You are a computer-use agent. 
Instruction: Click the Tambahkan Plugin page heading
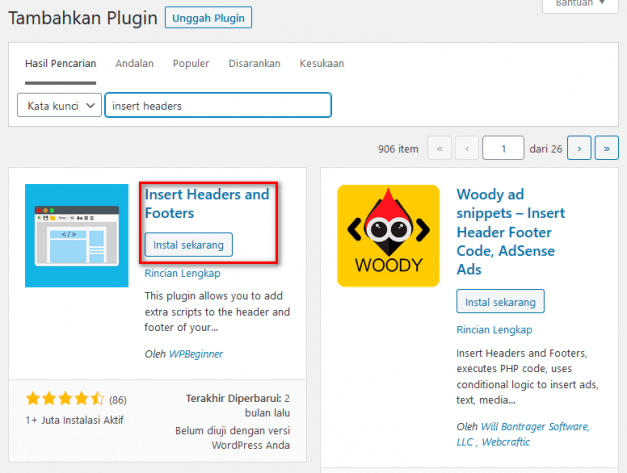pos(83,18)
